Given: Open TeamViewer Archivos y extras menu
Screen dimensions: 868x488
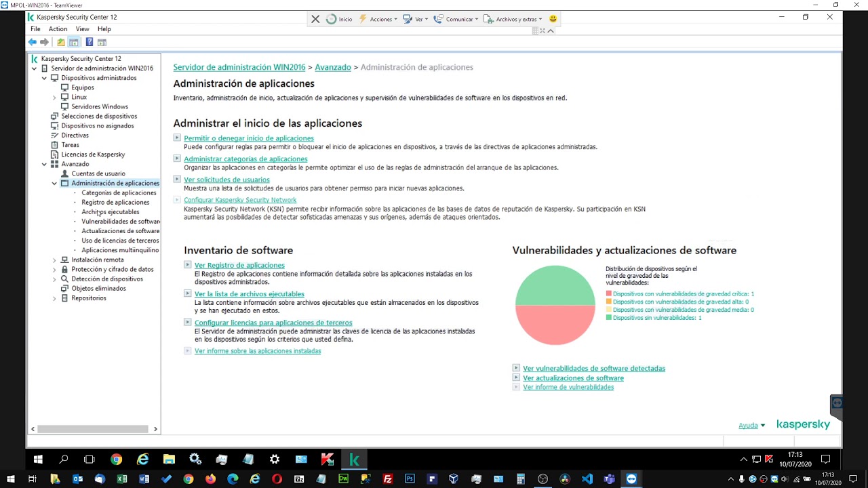Looking at the screenshot, I should (x=513, y=19).
